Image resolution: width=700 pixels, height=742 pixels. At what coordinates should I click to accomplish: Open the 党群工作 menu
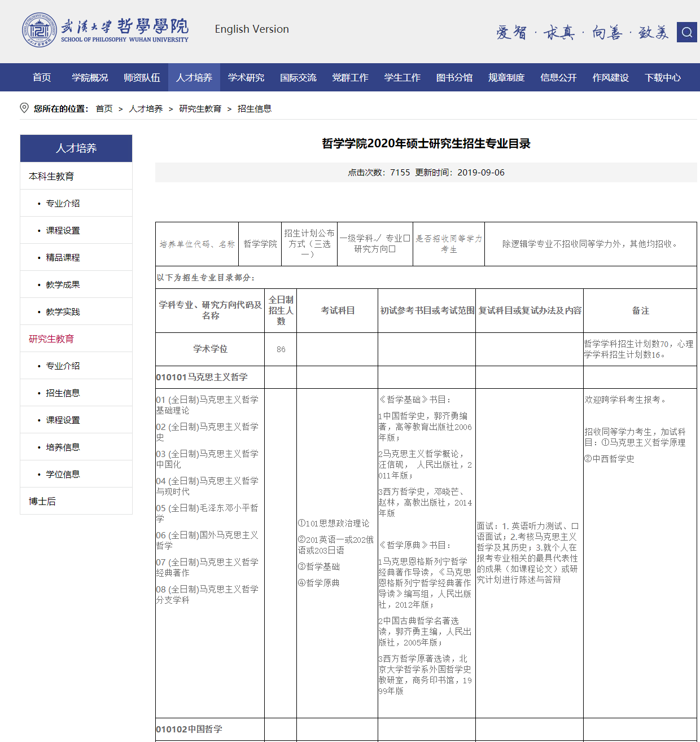pyautogui.click(x=350, y=77)
